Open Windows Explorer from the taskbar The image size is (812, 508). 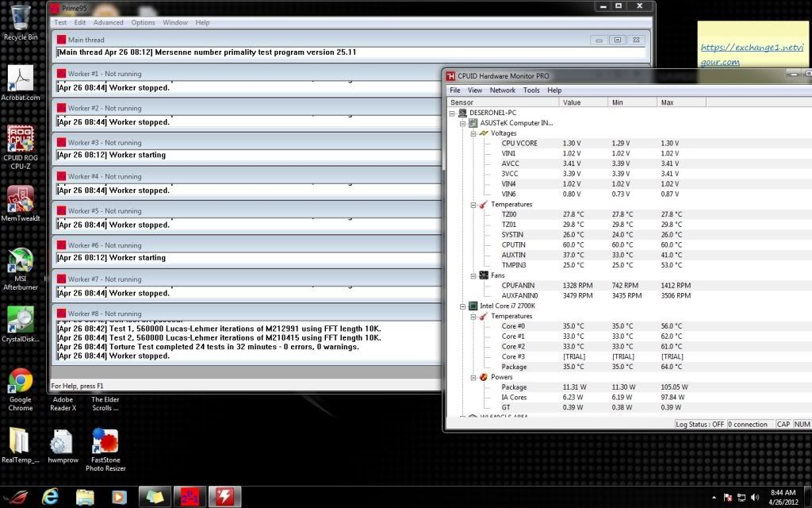coord(85,497)
